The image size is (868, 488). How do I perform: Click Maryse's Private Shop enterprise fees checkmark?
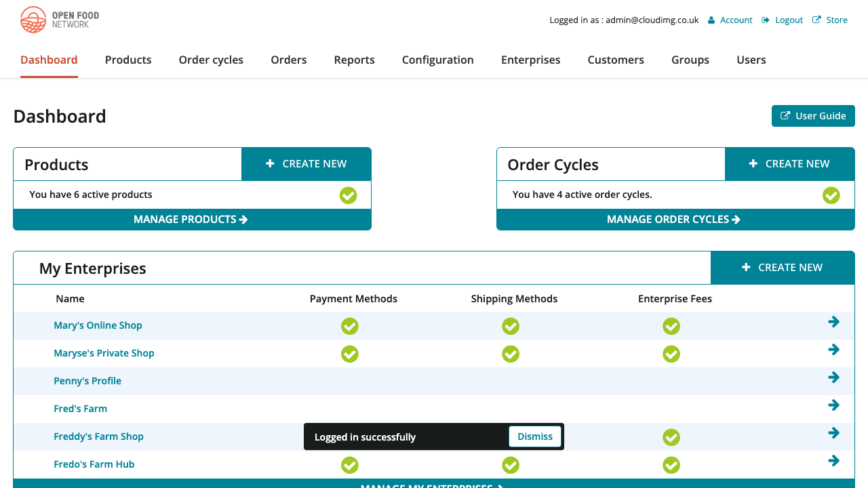coord(671,354)
